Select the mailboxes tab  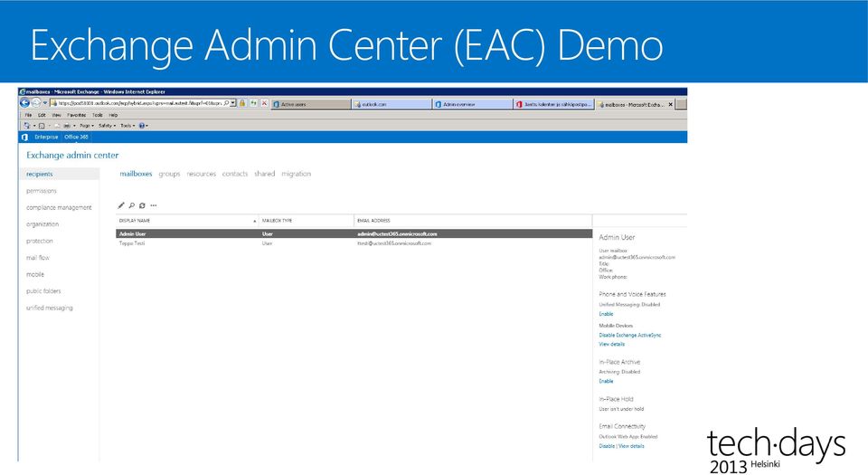[136, 174]
